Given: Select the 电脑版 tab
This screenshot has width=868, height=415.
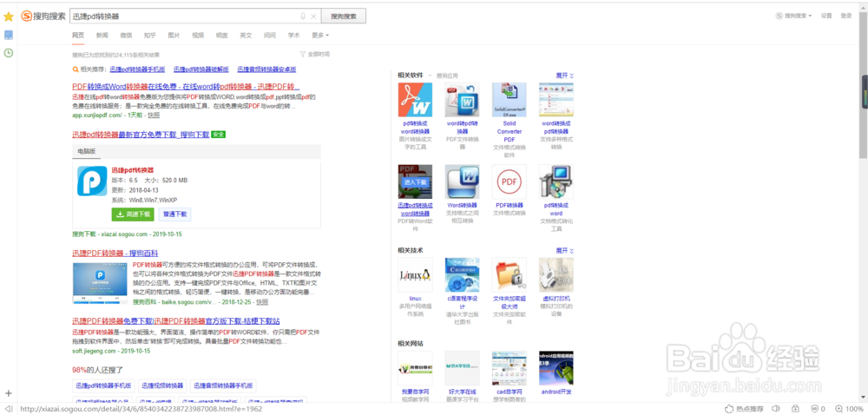Looking at the screenshot, I should (x=86, y=151).
